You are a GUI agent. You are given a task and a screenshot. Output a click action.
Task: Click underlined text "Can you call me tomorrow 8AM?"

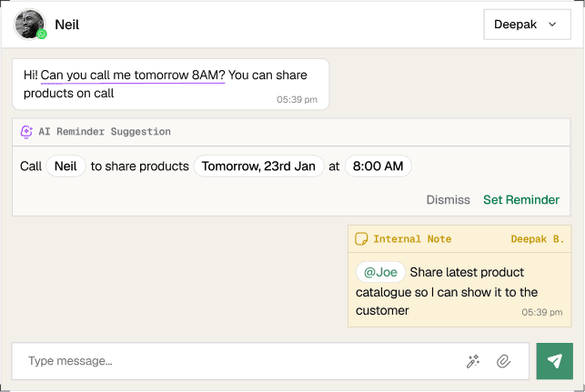pyautogui.click(x=133, y=75)
